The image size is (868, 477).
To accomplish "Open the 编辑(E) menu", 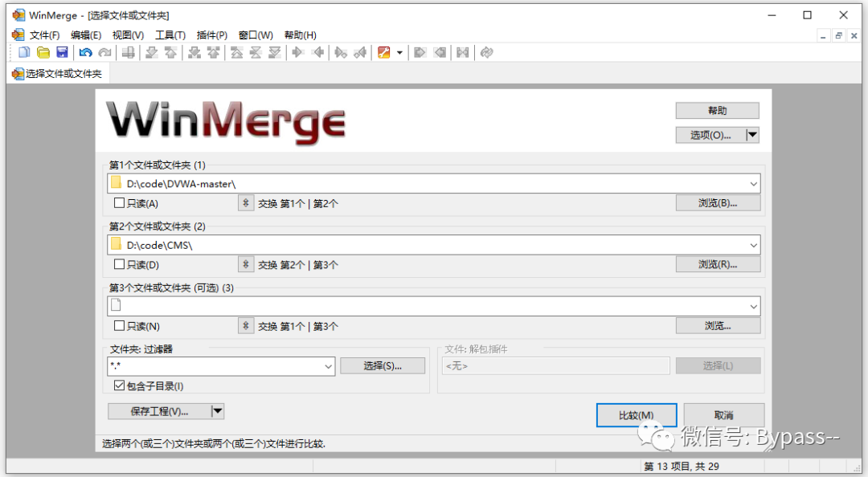I will [86, 35].
